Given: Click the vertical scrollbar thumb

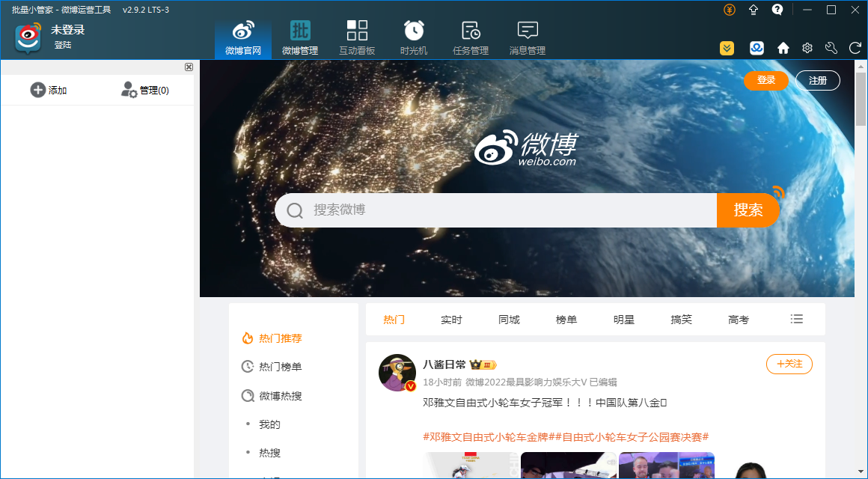Looking at the screenshot, I should coord(861,99).
